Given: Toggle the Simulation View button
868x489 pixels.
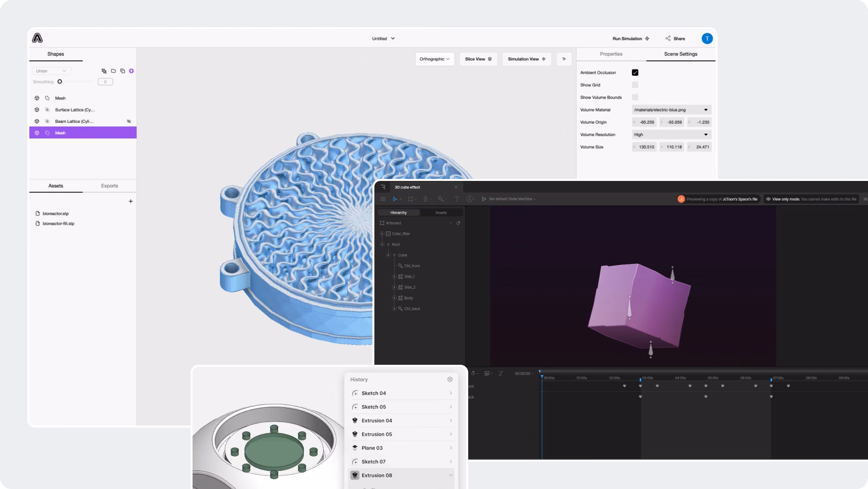Looking at the screenshot, I should click(x=527, y=59).
